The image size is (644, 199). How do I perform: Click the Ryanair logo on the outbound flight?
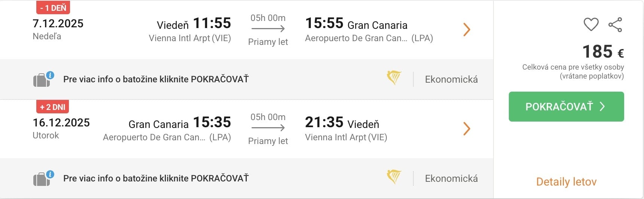[394, 78]
